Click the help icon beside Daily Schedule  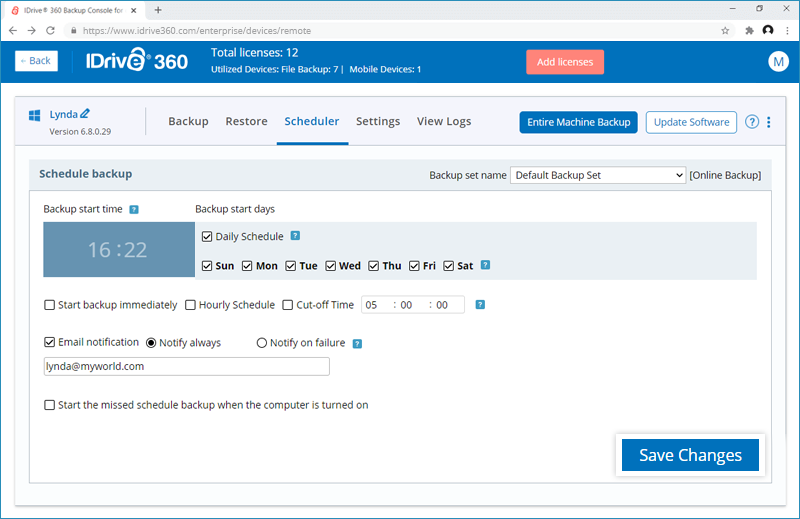coord(295,236)
